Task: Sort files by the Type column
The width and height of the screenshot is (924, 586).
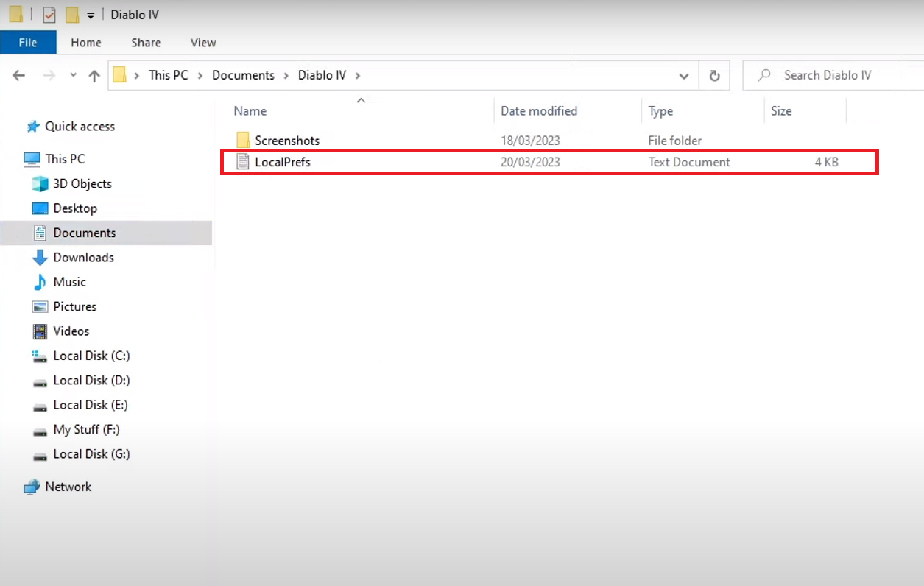Action: (x=660, y=111)
